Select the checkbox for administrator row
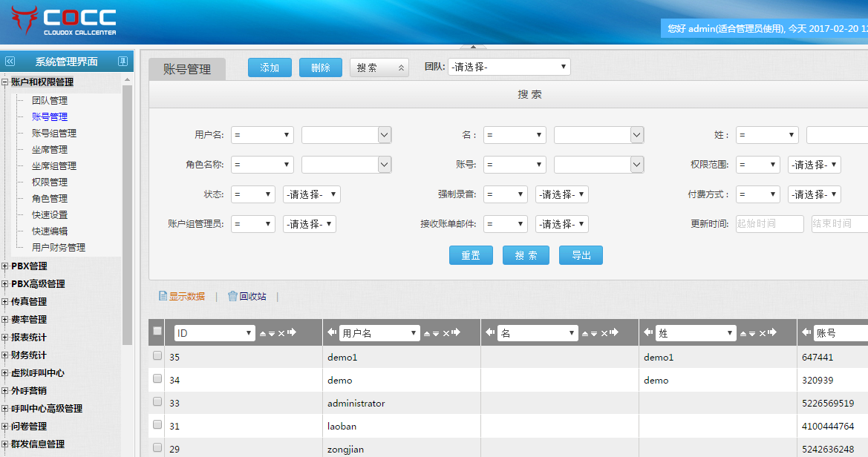 [x=157, y=401]
